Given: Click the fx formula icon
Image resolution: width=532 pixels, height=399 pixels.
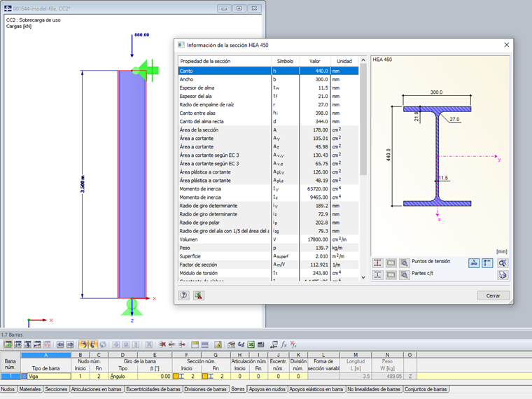Looking at the screenshot, I should point(283,344).
